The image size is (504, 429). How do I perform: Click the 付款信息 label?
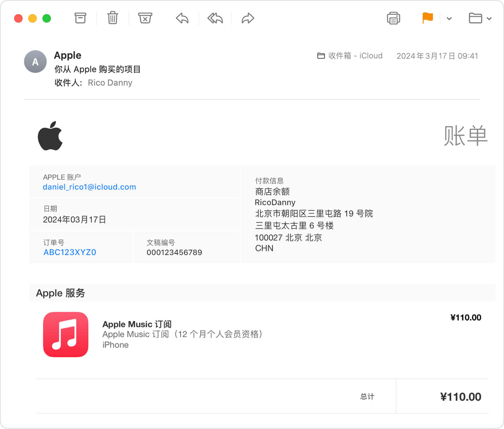coord(269,181)
